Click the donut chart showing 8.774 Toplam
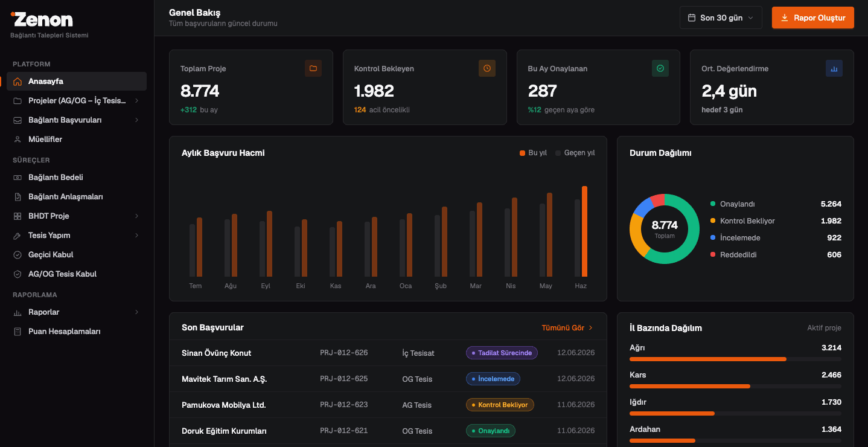868x447 pixels. pos(665,229)
